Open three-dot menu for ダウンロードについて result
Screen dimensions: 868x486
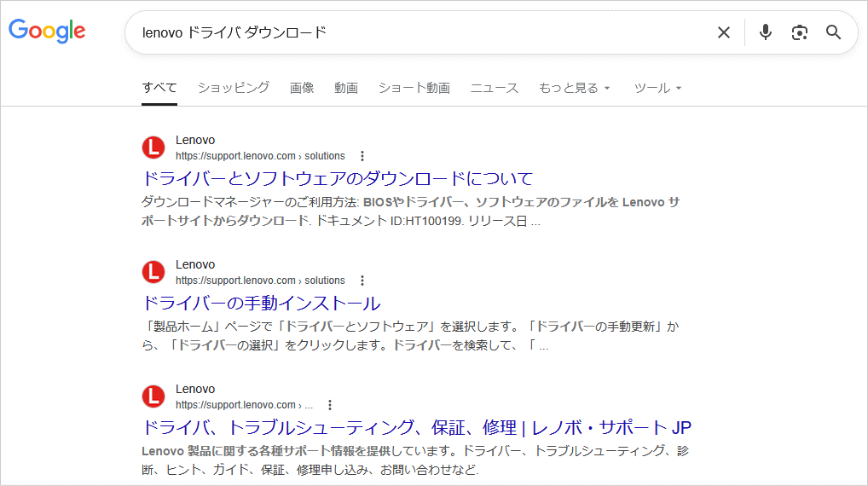pos(362,156)
